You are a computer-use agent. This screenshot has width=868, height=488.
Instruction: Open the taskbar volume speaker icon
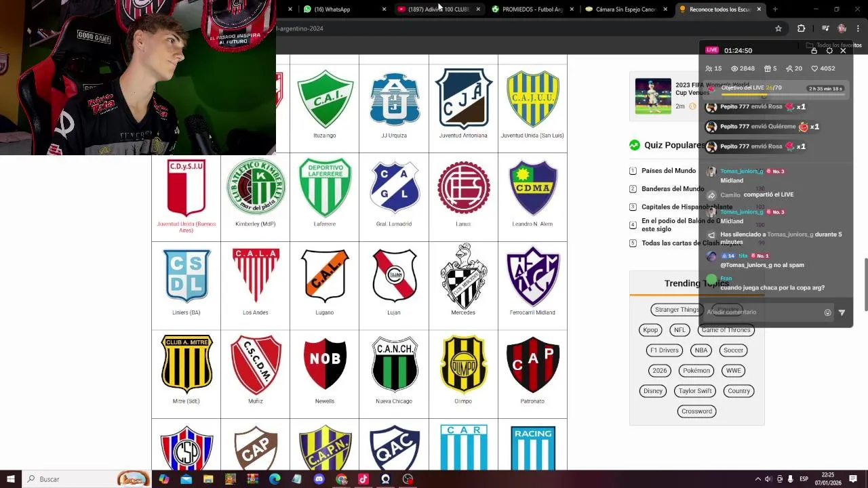pos(768,479)
